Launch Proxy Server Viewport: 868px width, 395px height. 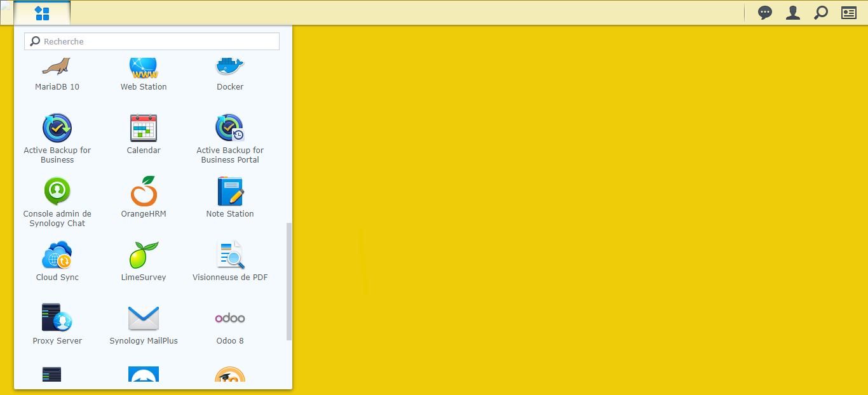57,325
